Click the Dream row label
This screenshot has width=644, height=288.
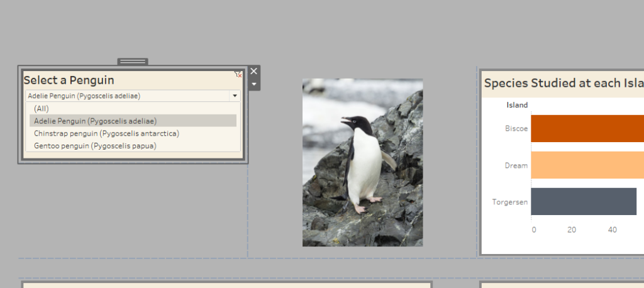coord(516,165)
